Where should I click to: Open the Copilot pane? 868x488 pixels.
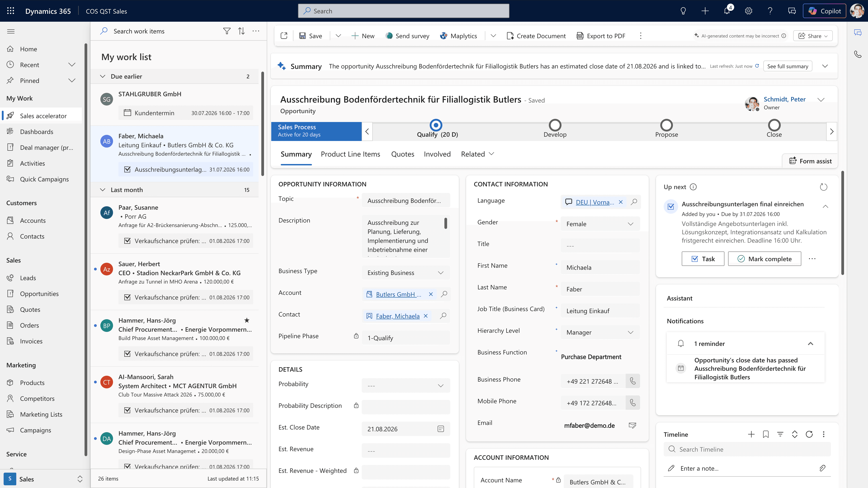[824, 11]
